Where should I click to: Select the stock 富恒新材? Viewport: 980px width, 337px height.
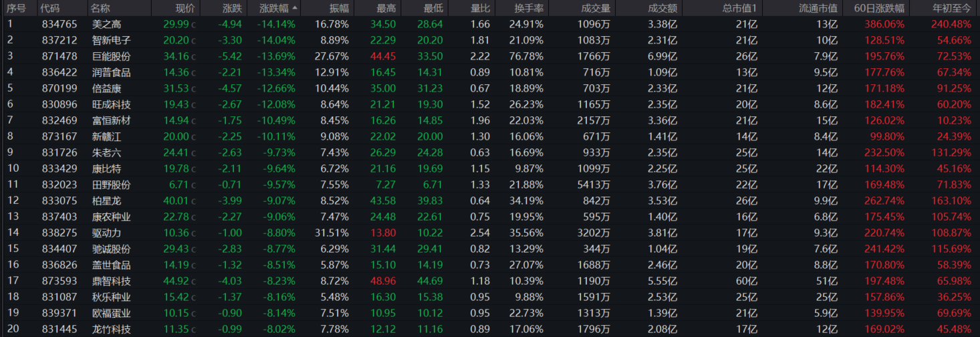coord(112,120)
